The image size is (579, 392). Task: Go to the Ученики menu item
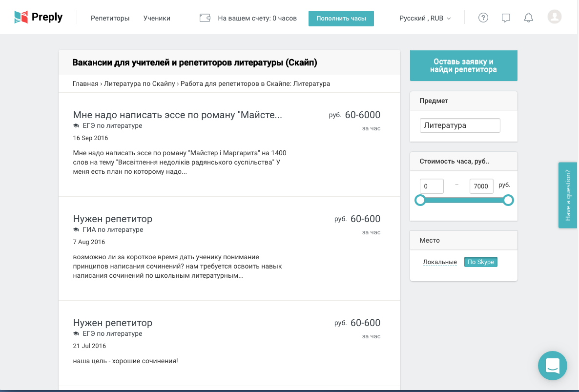pos(157,18)
